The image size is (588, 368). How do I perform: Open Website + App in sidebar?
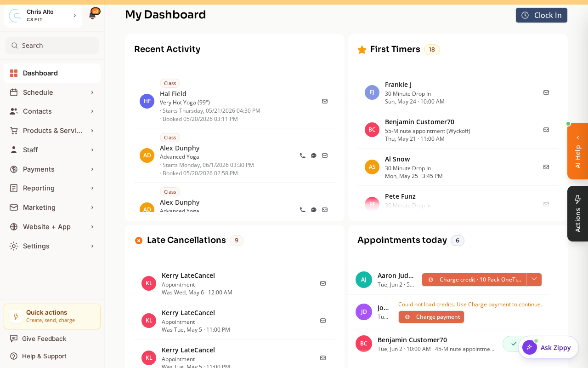coord(52,227)
